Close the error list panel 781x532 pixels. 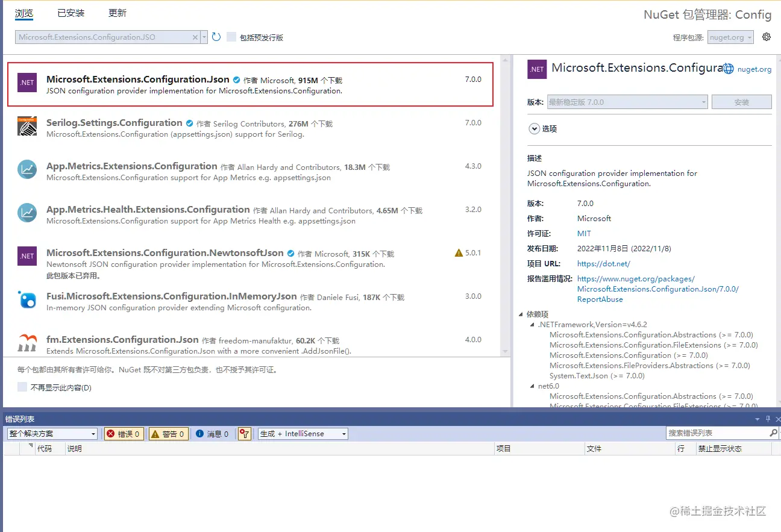[777, 419]
